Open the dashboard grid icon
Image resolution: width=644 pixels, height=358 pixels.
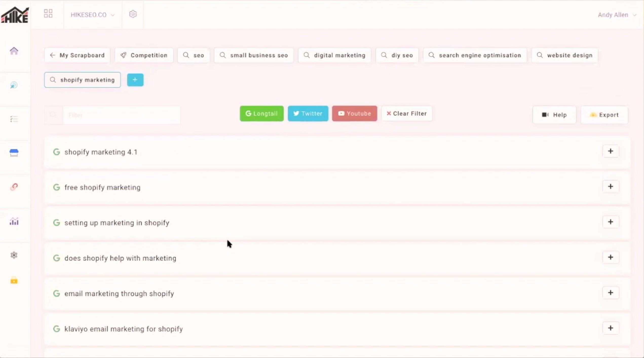pyautogui.click(x=48, y=13)
